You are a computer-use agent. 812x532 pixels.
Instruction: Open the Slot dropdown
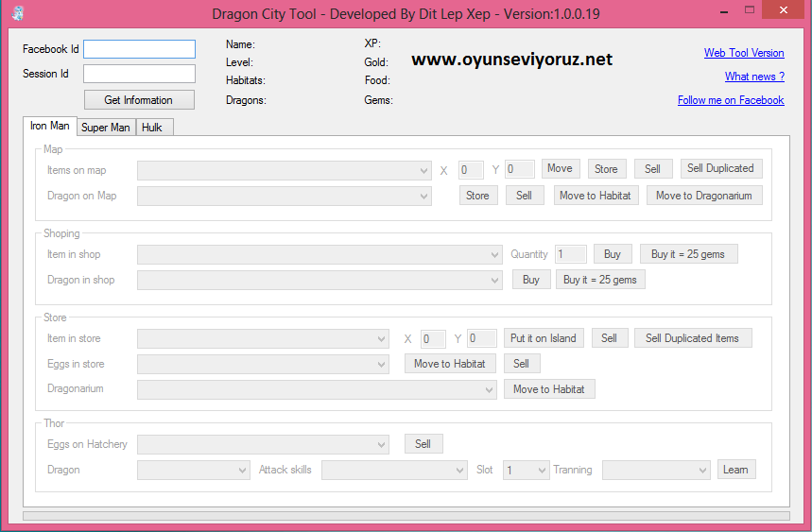point(527,471)
